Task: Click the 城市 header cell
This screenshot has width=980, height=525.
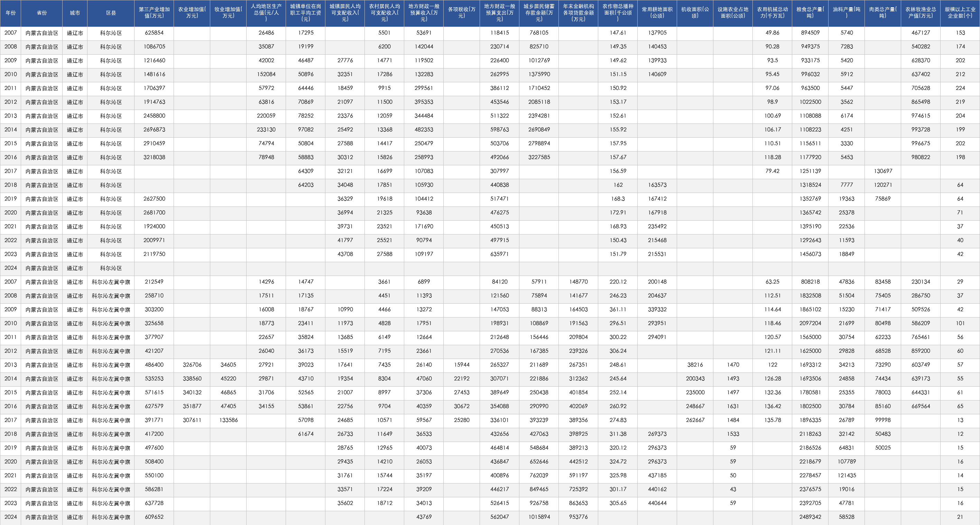Action: click(x=75, y=13)
